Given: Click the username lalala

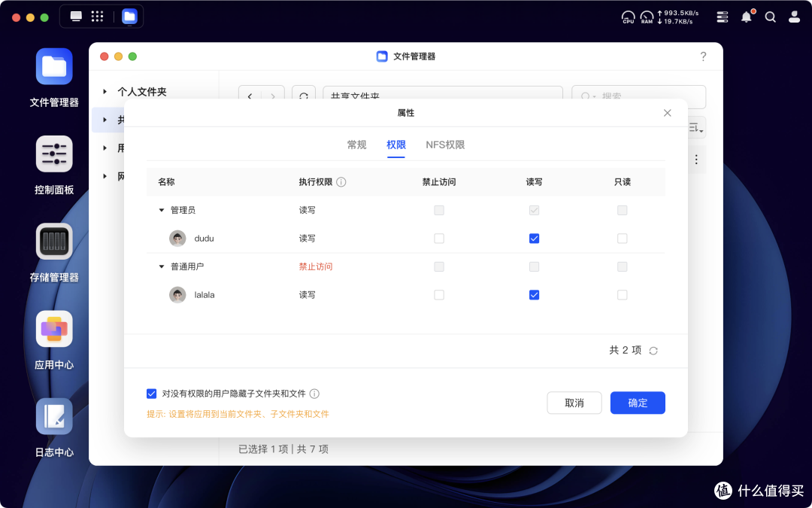Looking at the screenshot, I should click(x=205, y=295).
